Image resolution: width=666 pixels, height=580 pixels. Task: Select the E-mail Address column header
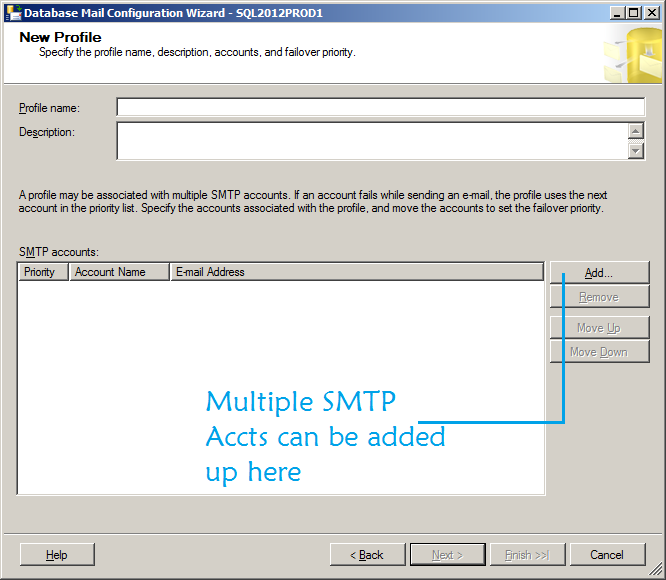(357, 272)
